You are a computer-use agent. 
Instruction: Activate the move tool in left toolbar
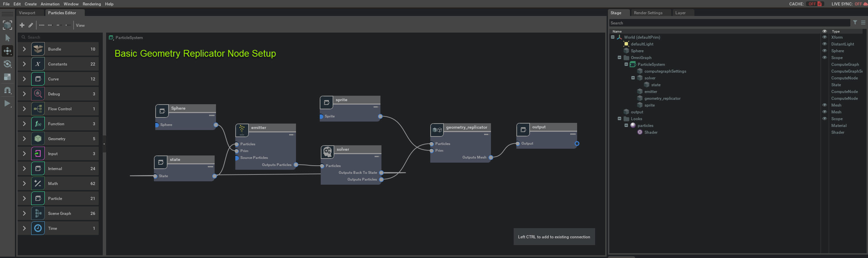tap(7, 51)
